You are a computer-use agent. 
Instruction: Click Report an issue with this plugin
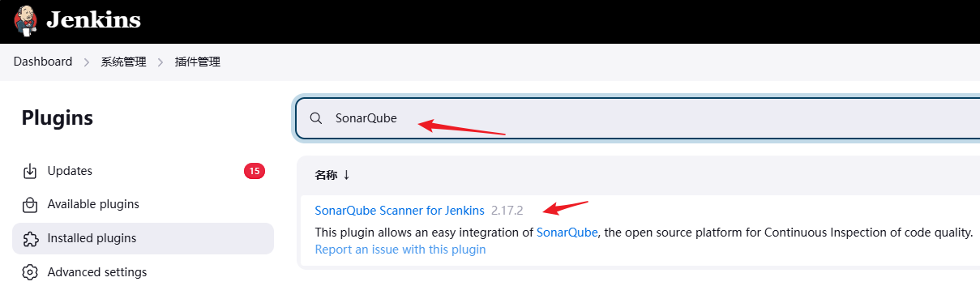point(400,250)
